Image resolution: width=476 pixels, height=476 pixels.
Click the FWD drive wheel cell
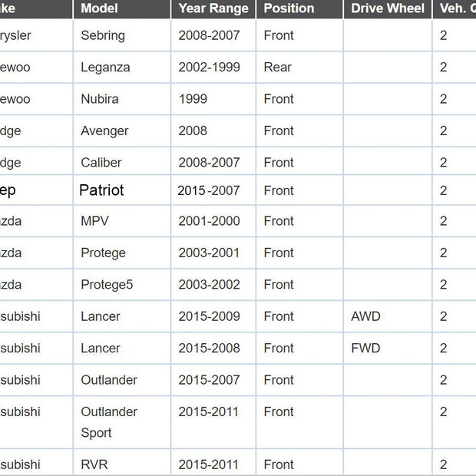(388, 349)
